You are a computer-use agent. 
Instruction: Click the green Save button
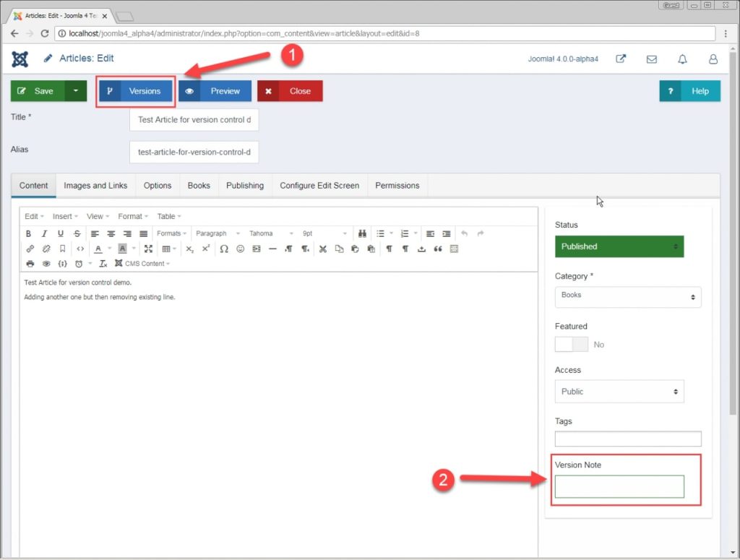[x=38, y=91]
